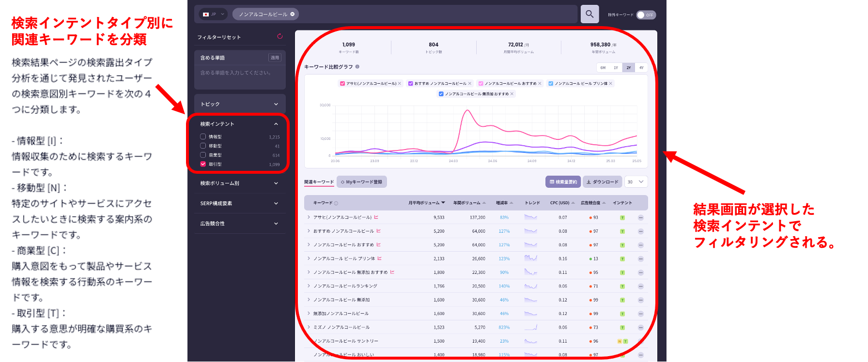Click info icon beside キーワード column header
The image size is (868, 362).
(x=336, y=203)
